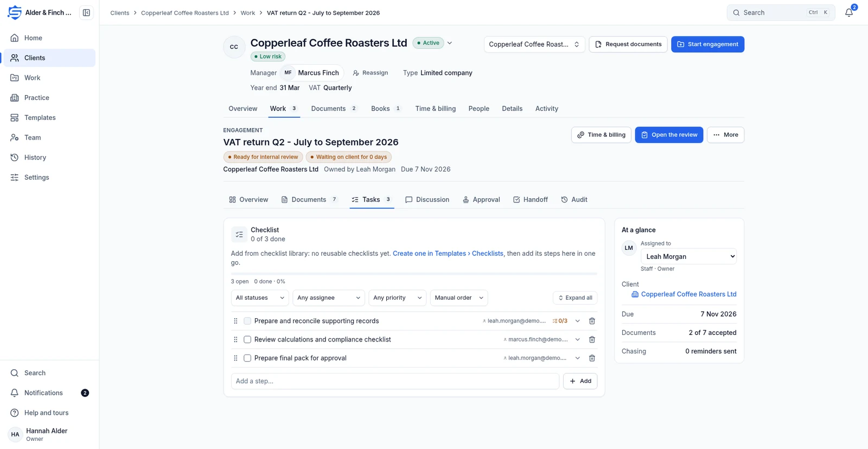Image resolution: width=868 pixels, height=449 pixels.
Task: Grab the drag handle of "Prepare and reconcile supporting records"
Action: (235, 321)
